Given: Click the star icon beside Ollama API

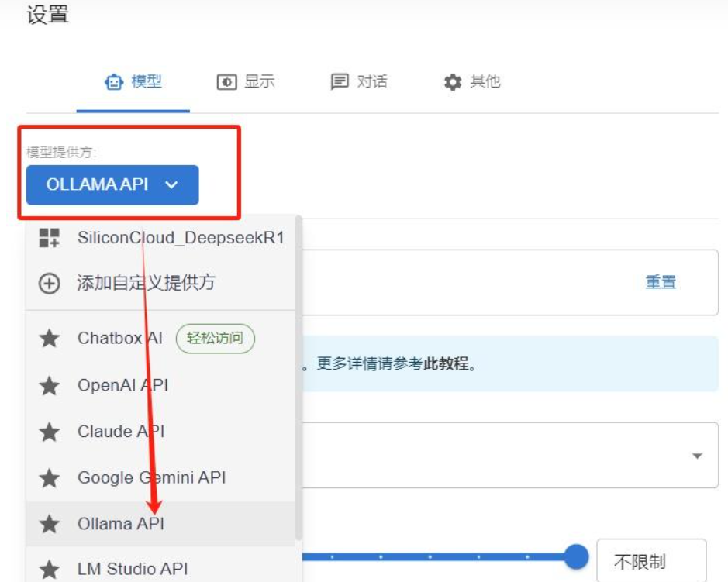Looking at the screenshot, I should coord(49,524).
